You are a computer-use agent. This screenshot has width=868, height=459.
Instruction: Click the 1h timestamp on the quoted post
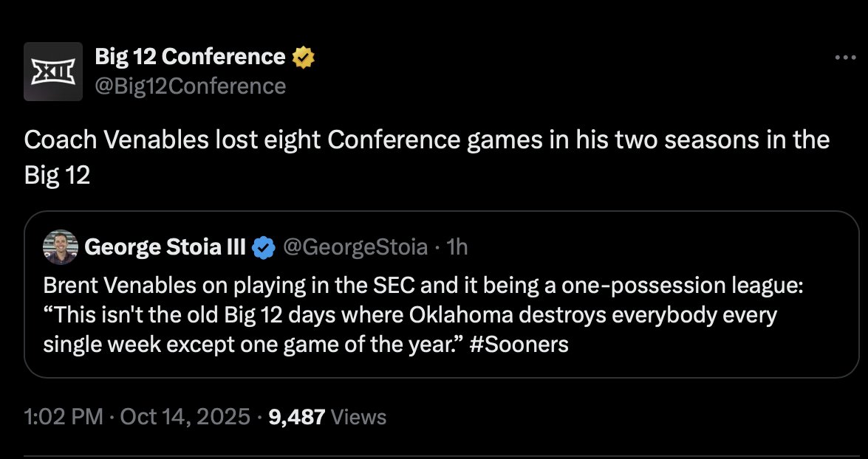(x=458, y=246)
